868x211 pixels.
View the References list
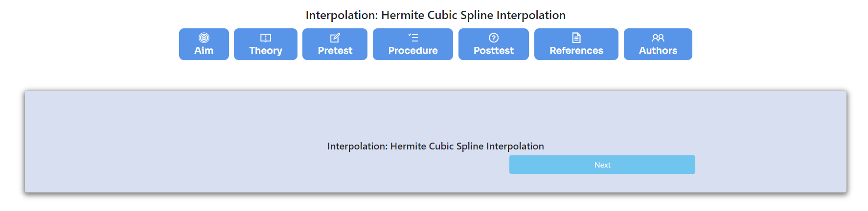tap(576, 44)
